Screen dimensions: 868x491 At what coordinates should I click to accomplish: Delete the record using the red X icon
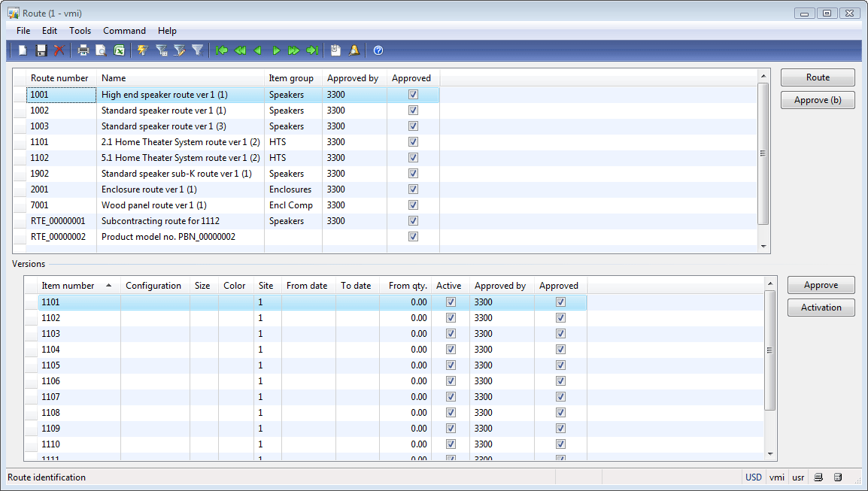click(x=59, y=50)
